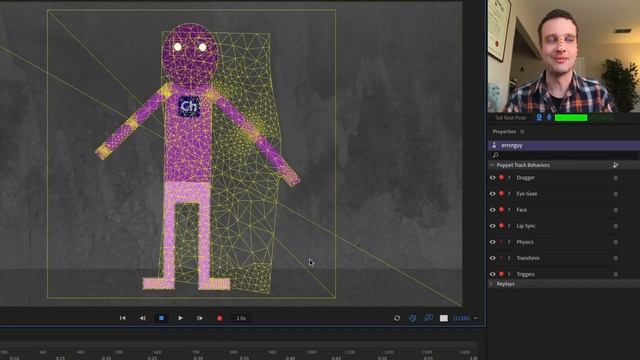This screenshot has width=640, height=360.
Task: Click the webcam preview of the performer
Action: click(564, 56)
